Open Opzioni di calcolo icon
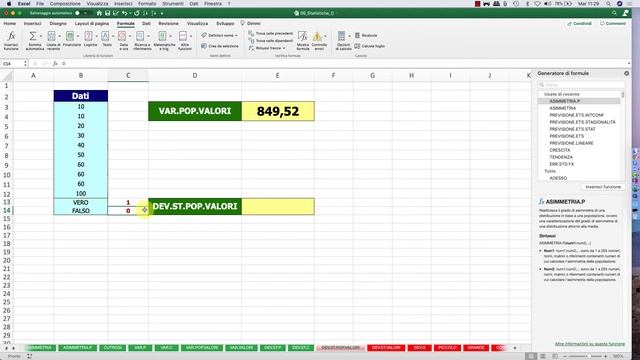Screen dimensions: 640x360 point(342,36)
